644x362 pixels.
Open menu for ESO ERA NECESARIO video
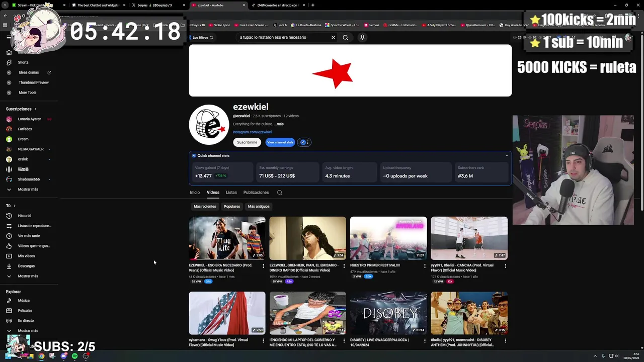[263, 266]
